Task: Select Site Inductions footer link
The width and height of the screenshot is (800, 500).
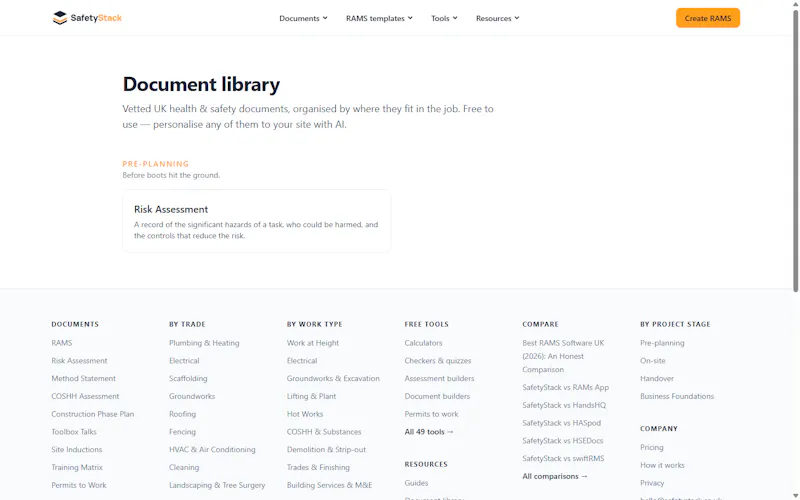Action: 77,449
